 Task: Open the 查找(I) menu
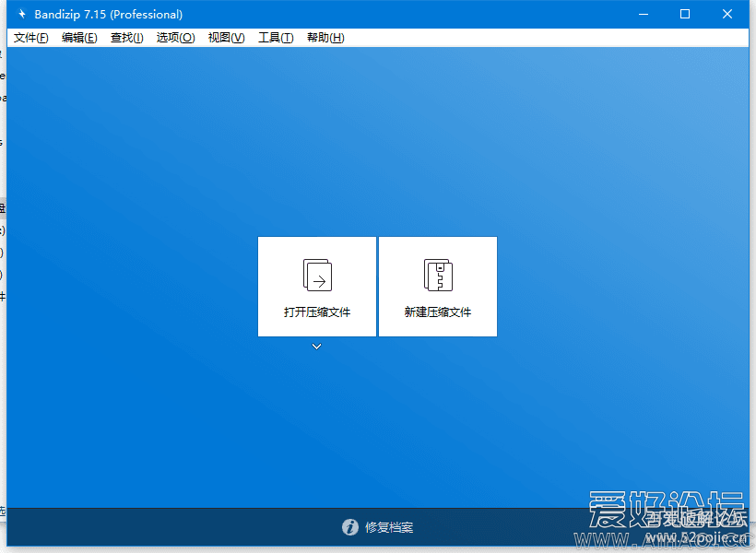click(x=126, y=38)
